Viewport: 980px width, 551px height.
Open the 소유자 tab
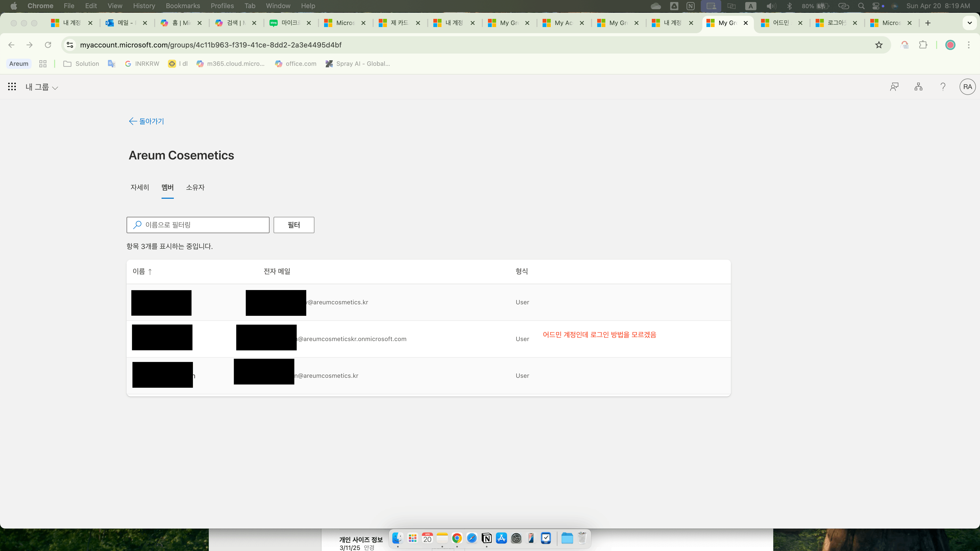coord(195,187)
